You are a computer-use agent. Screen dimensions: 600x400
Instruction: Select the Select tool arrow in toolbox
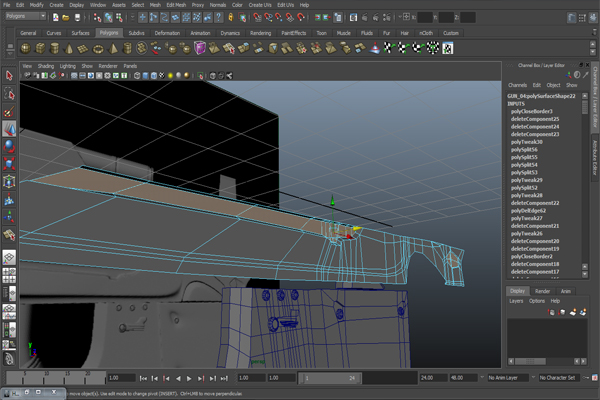9,75
